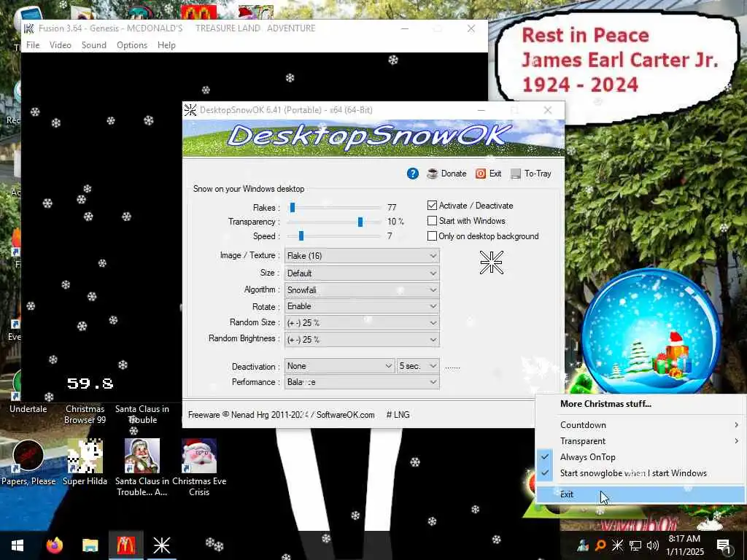The width and height of the screenshot is (747, 560).
Task: Click the snowflake icon in system tray
Action: (617, 545)
